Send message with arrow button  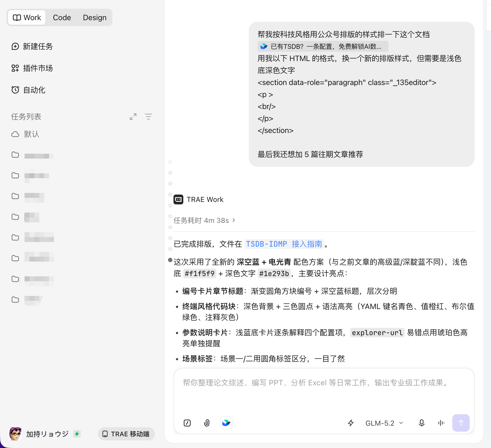point(461,423)
